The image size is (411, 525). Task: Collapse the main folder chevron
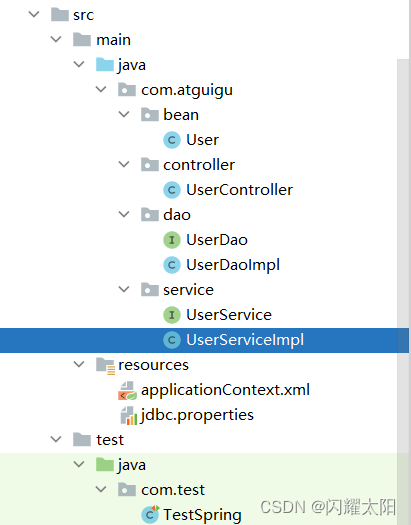tap(56, 39)
